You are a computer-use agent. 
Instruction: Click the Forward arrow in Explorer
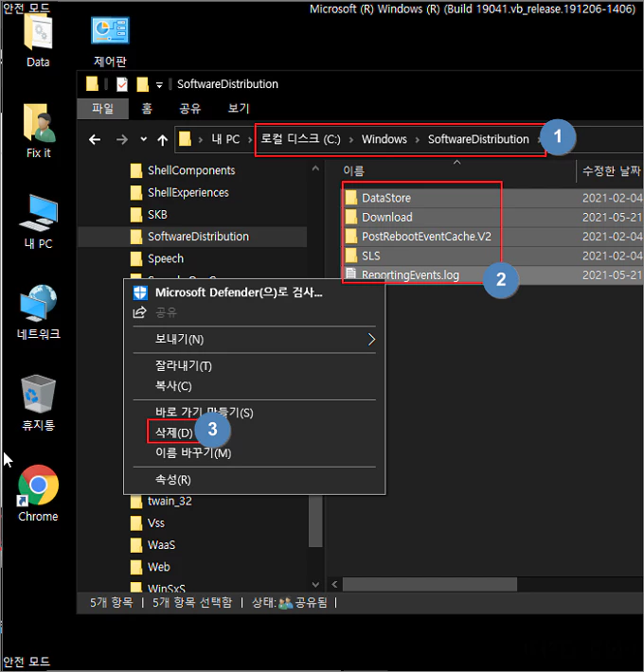pyautogui.click(x=122, y=139)
